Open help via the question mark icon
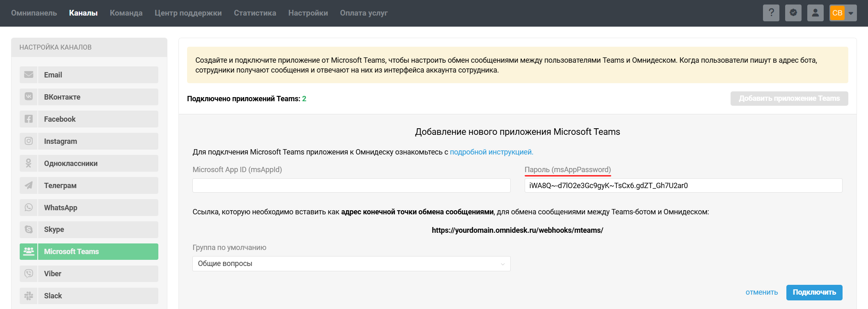This screenshot has height=309, width=868. 771,13
